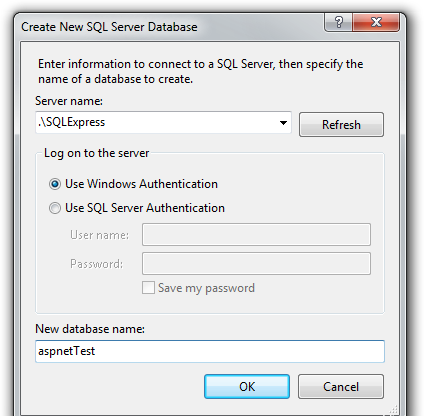This screenshot has width=424, height=416.
Task: Click the User name text field
Action: click(x=256, y=235)
